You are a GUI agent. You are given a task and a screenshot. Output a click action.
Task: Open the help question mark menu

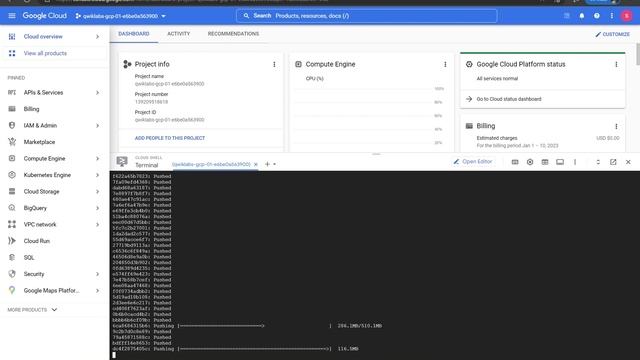[x=597, y=16]
